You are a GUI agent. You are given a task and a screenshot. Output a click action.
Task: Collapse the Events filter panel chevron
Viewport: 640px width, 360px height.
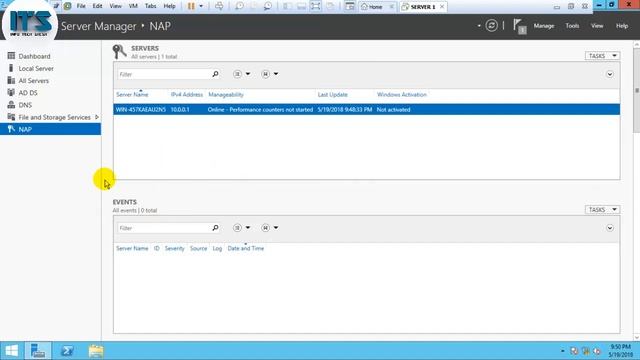click(x=609, y=228)
